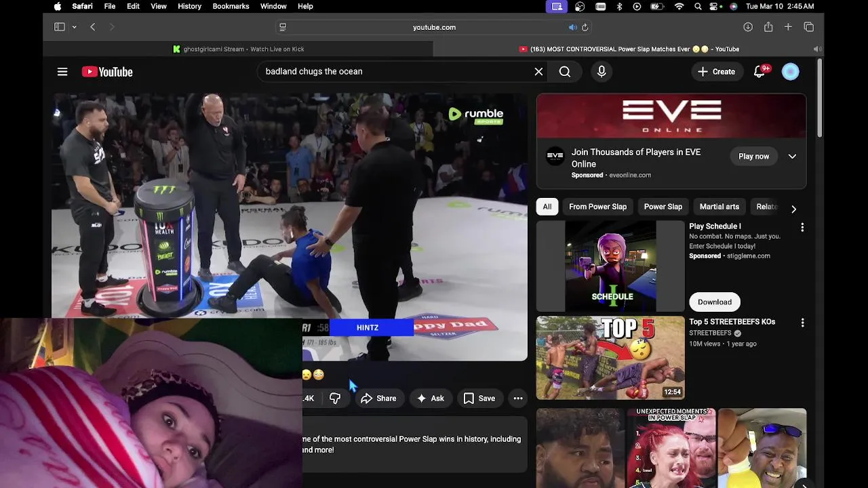This screenshot has width=868, height=488.
Task: Open more actions three-dot menu
Action: coord(518,399)
